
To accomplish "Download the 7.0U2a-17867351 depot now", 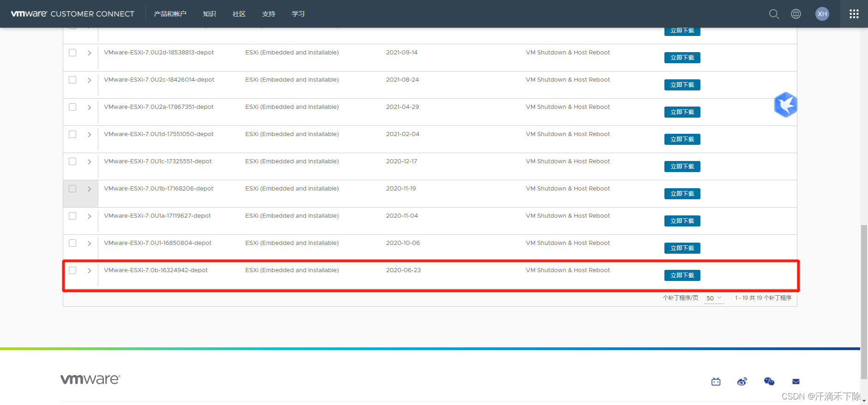I will click(682, 112).
